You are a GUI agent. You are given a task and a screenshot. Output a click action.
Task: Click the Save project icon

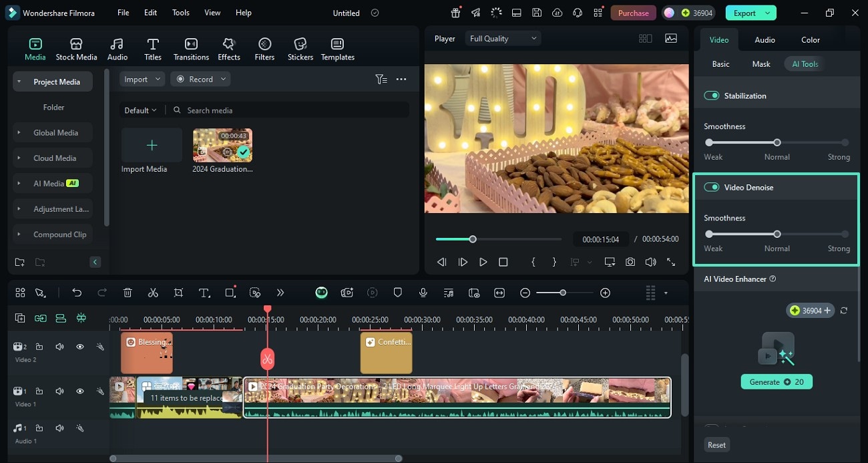tap(537, 13)
